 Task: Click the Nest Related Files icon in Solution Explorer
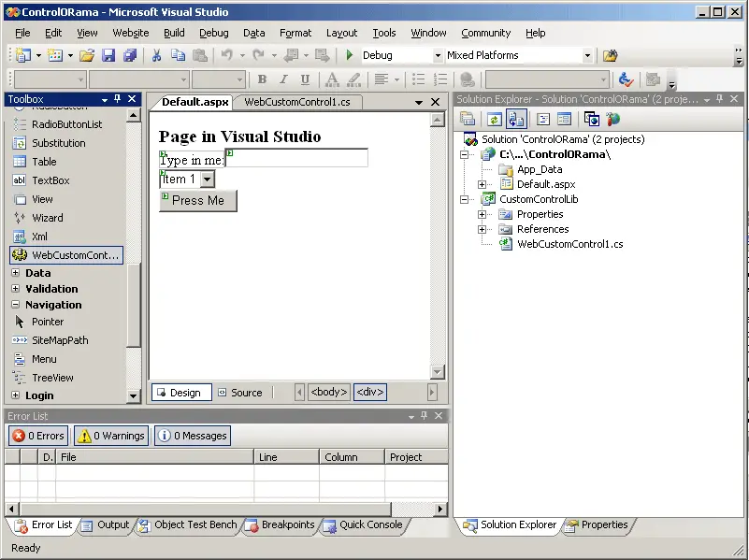click(516, 119)
